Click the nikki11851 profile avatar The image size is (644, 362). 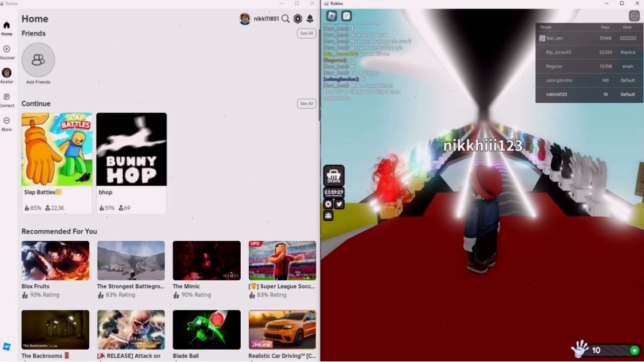[x=245, y=18]
